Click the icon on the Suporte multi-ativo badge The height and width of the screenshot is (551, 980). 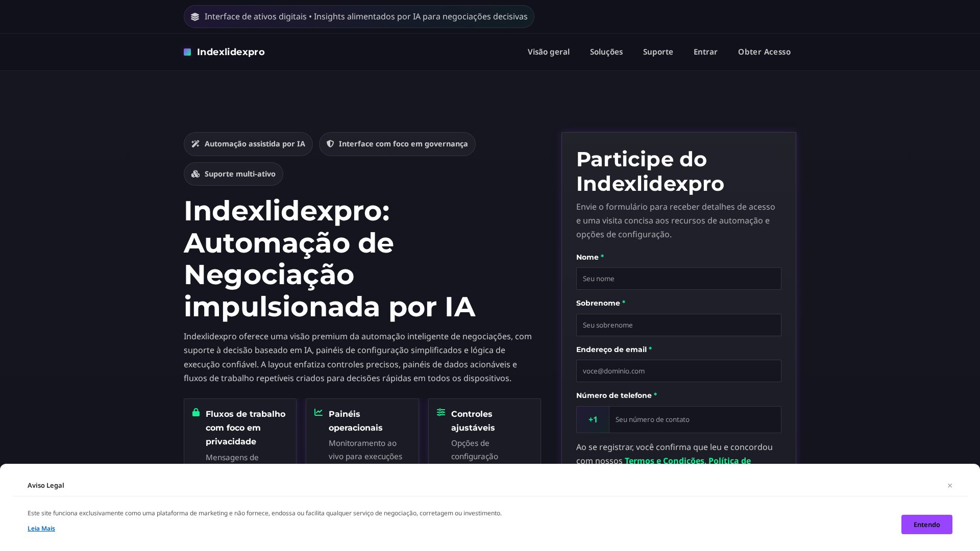pyautogui.click(x=195, y=174)
